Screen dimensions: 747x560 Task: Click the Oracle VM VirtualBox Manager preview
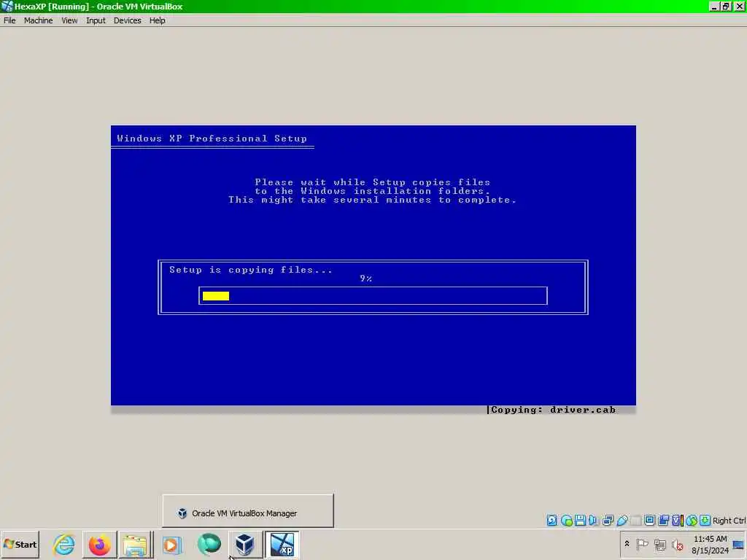pos(248,511)
